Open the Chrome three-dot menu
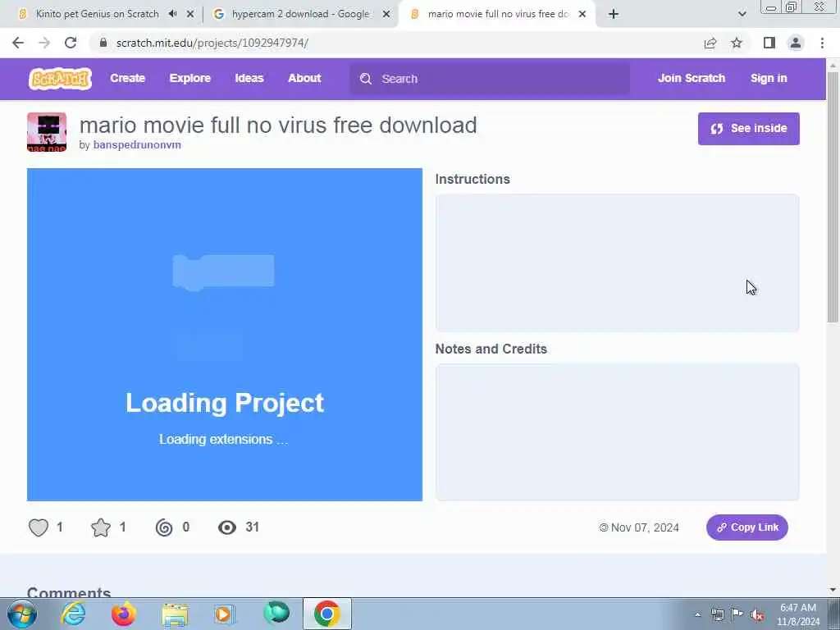The image size is (840, 630). 822,43
